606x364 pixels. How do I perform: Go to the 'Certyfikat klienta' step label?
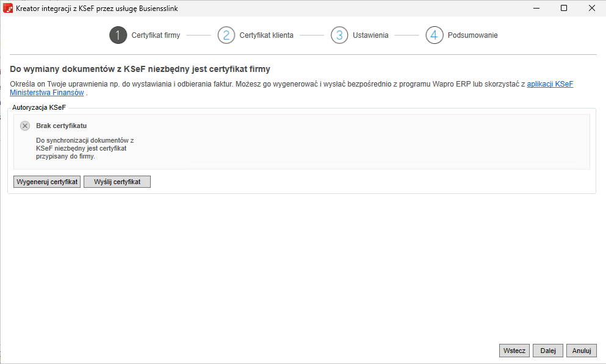tap(266, 35)
